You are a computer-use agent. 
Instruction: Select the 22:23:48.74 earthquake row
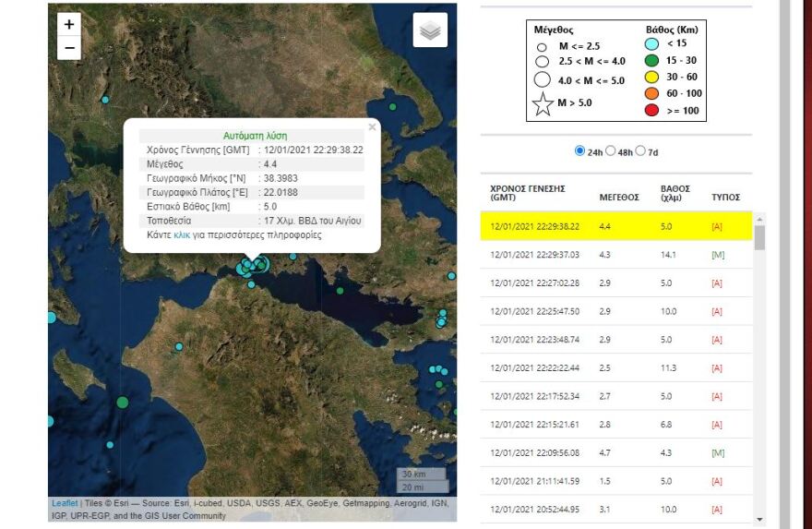pyautogui.click(x=616, y=340)
